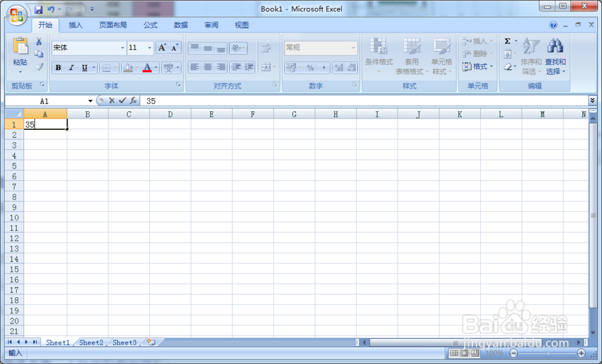The height and width of the screenshot is (364, 602).
Task: Switch to the 视图 tab
Action: click(241, 25)
